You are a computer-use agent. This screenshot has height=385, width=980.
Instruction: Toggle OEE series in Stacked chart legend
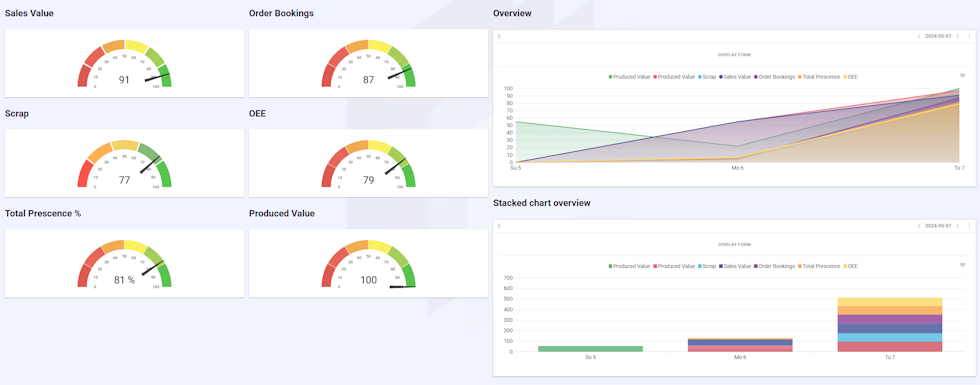click(850, 266)
